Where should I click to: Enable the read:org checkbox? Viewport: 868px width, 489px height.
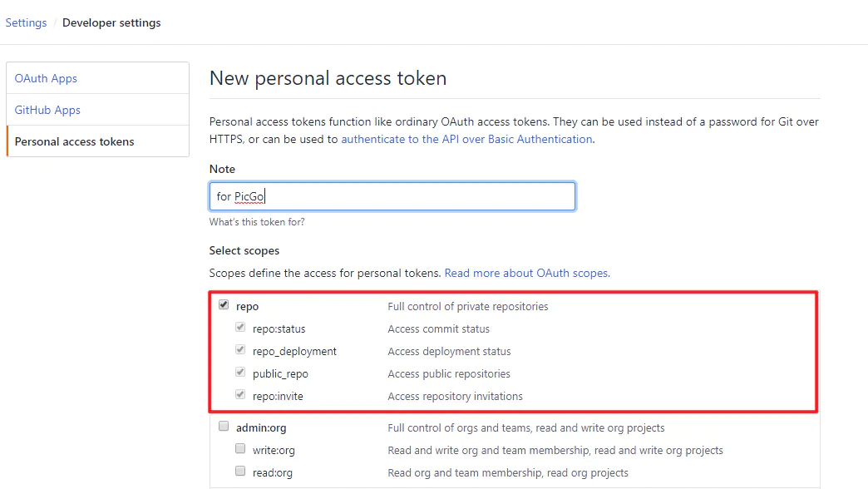click(240, 472)
